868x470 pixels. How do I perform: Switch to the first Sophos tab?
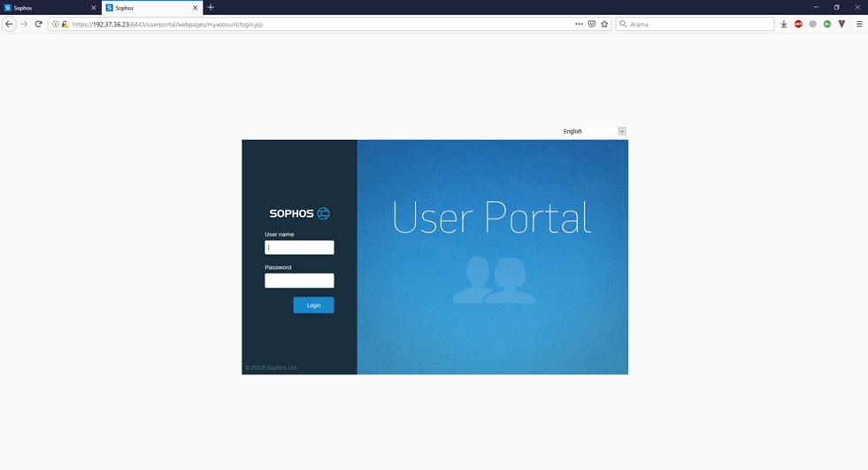pyautogui.click(x=50, y=8)
